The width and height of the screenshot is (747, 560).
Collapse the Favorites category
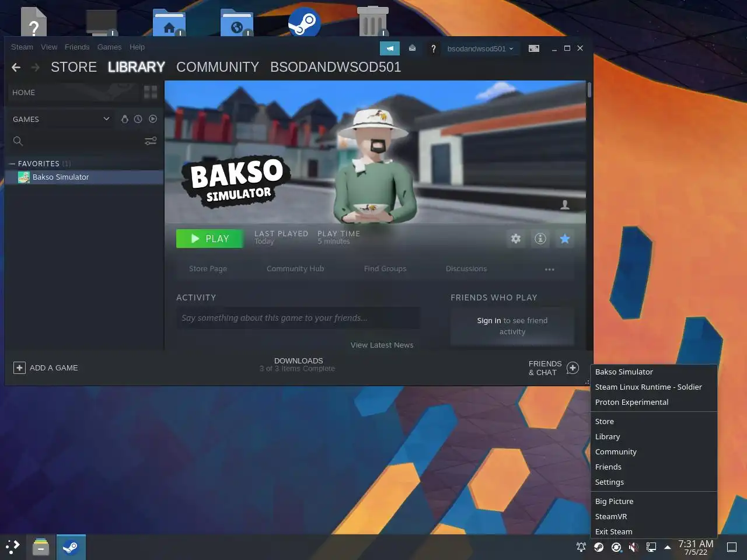pos(12,164)
